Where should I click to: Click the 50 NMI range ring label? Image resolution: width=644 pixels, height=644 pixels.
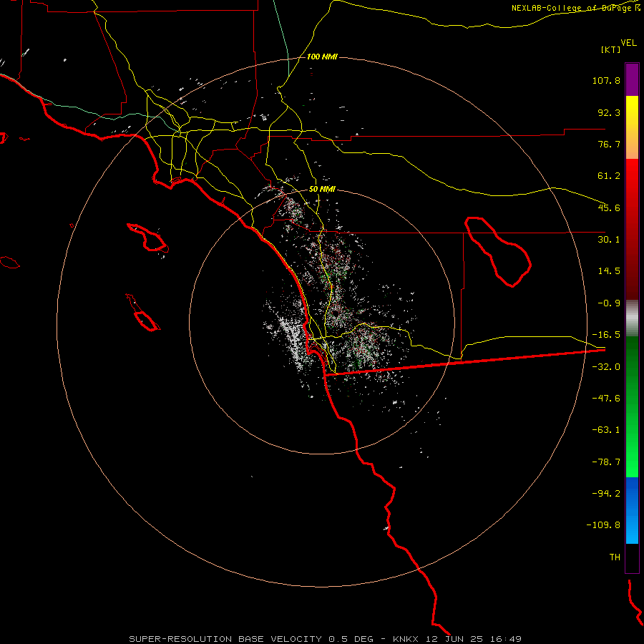coord(322,190)
